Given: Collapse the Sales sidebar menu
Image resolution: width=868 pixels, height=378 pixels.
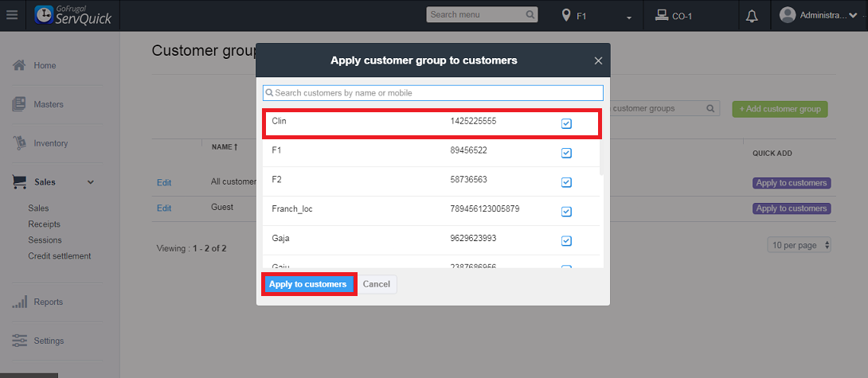Looking at the screenshot, I should tap(90, 182).
